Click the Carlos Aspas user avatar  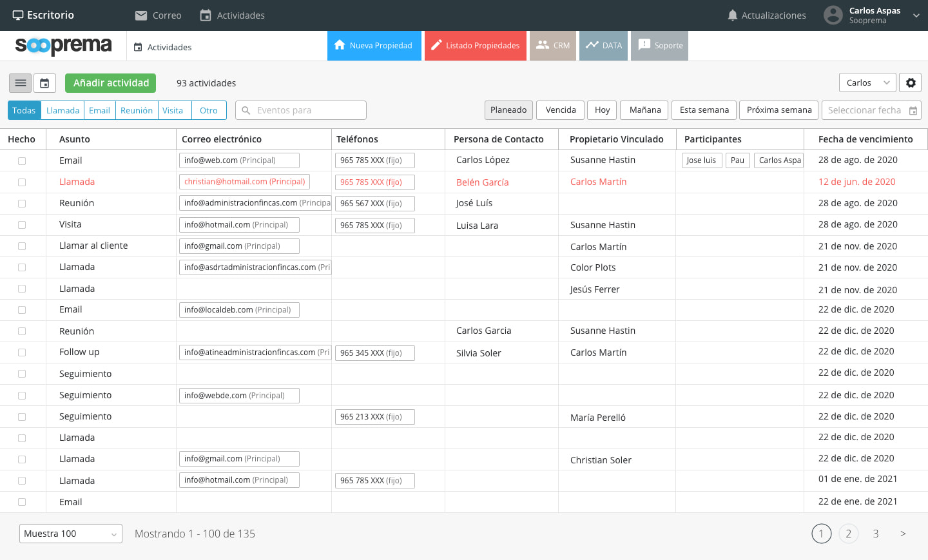pos(833,15)
